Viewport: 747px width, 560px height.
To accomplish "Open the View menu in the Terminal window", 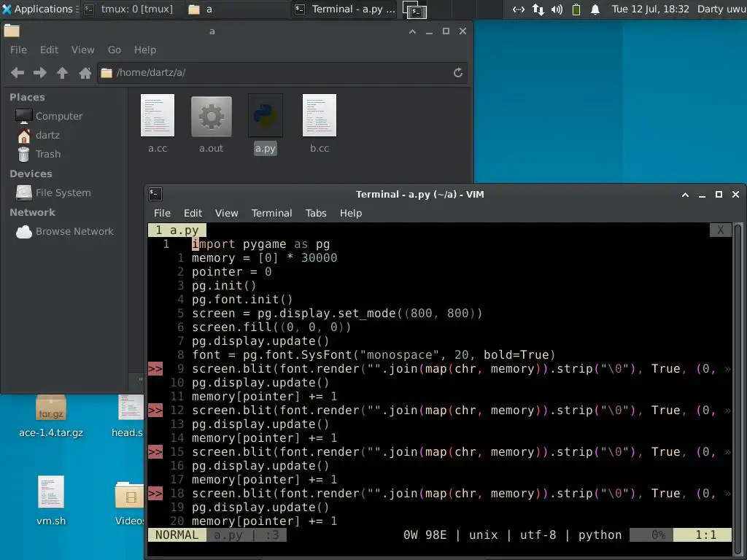I will [x=226, y=213].
